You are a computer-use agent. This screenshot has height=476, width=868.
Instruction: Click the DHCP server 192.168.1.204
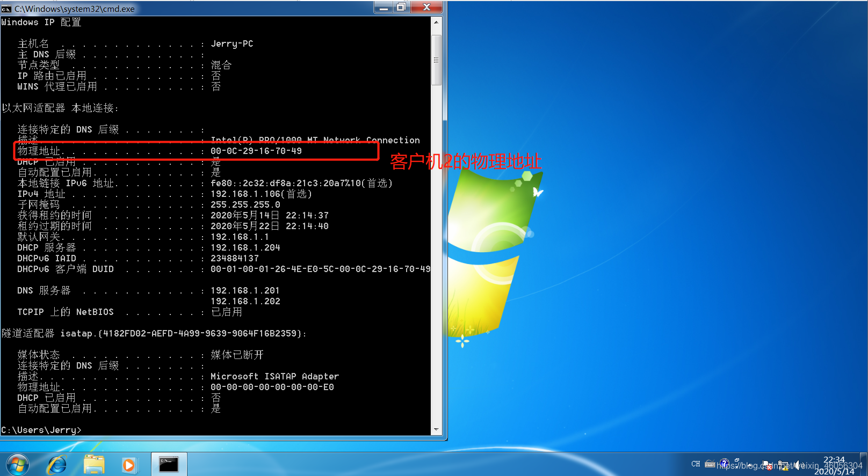click(245, 247)
